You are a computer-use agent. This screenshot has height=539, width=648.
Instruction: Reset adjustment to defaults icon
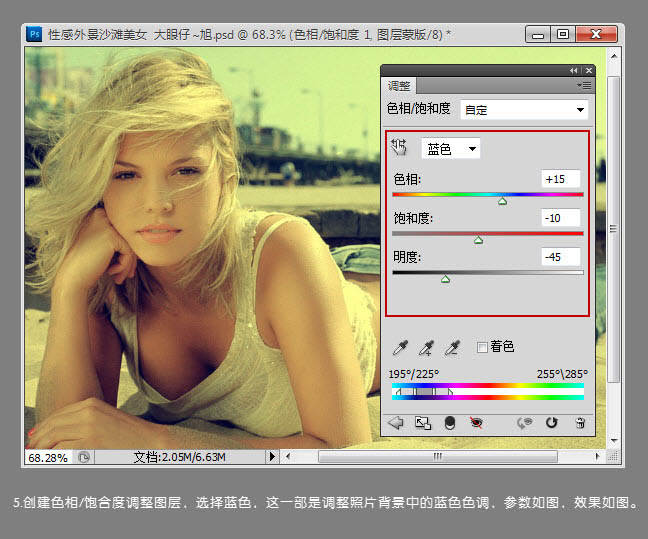551,423
